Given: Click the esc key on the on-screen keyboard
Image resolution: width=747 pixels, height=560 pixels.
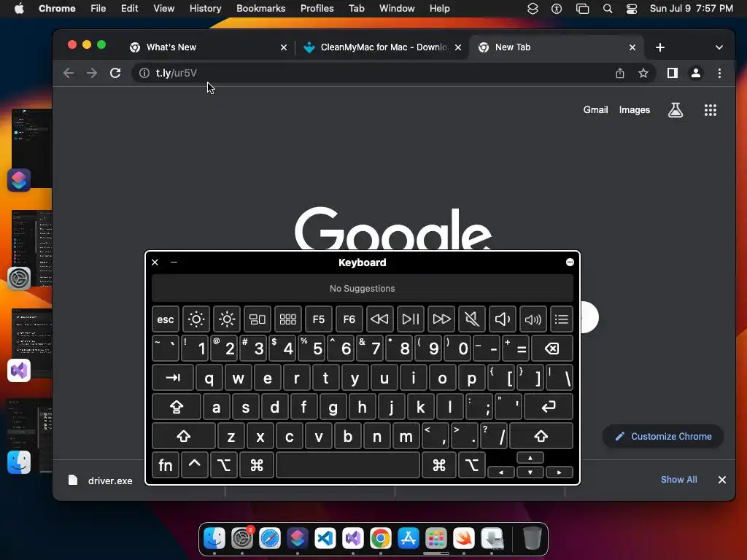Looking at the screenshot, I should tap(166, 319).
